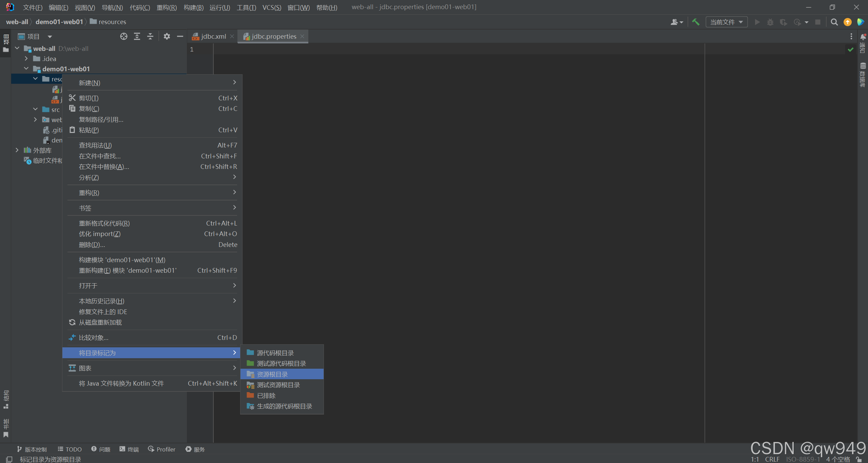The image size is (868, 463).
Task: Open project panel gear settings
Action: [167, 36]
